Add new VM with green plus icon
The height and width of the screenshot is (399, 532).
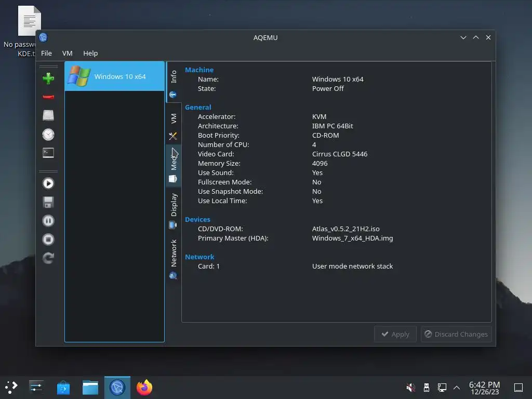[x=48, y=78]
